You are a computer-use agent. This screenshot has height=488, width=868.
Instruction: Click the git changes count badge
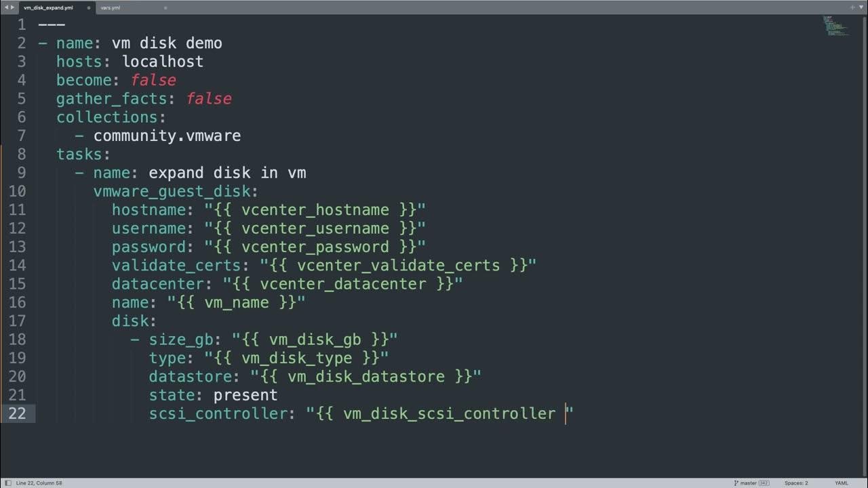coord(764,483)
